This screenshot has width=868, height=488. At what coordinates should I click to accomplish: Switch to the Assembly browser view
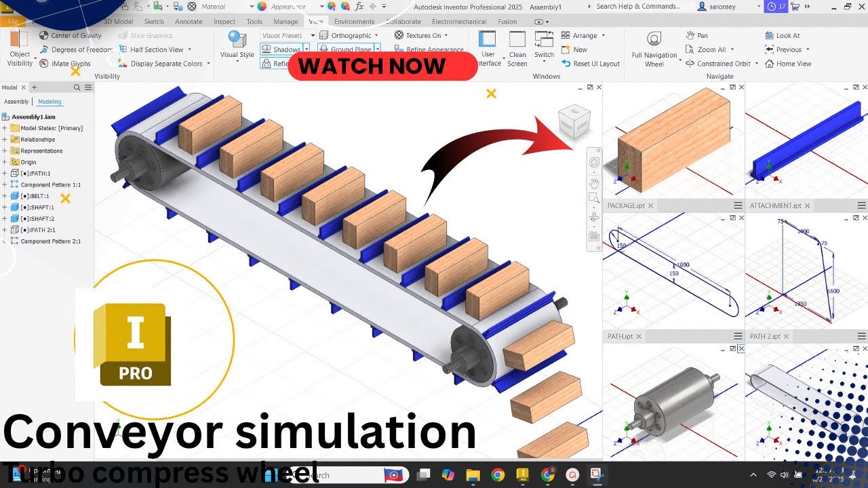[16, 102]
